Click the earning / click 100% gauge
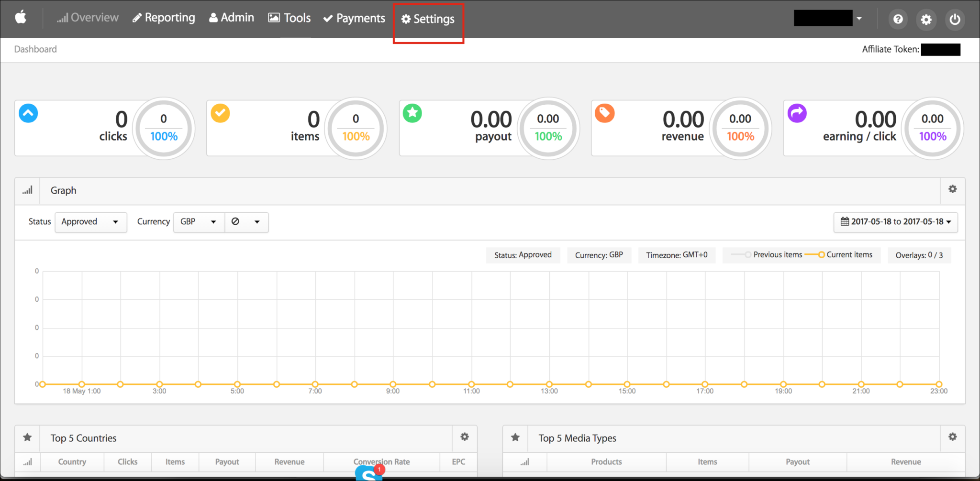 [933, 128]
